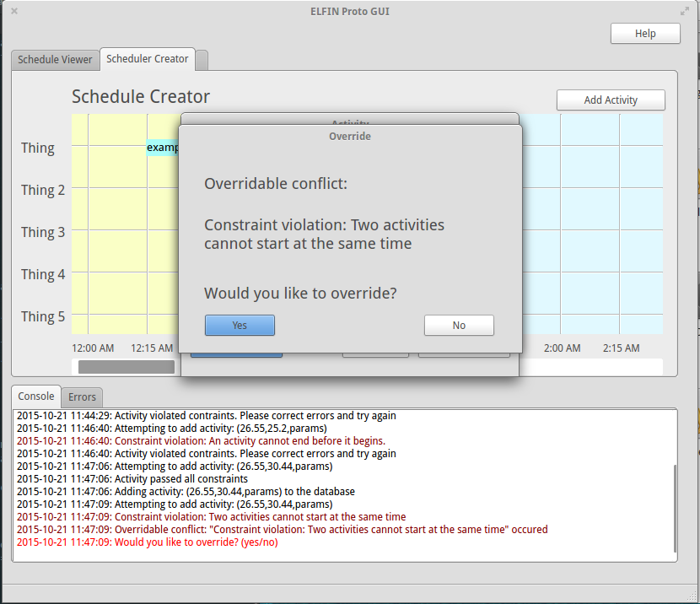Click the horizontal timeline scrollbar thumb
This screenshot has width=700, height=604.
pyautogui.click(x=127, y=367)
